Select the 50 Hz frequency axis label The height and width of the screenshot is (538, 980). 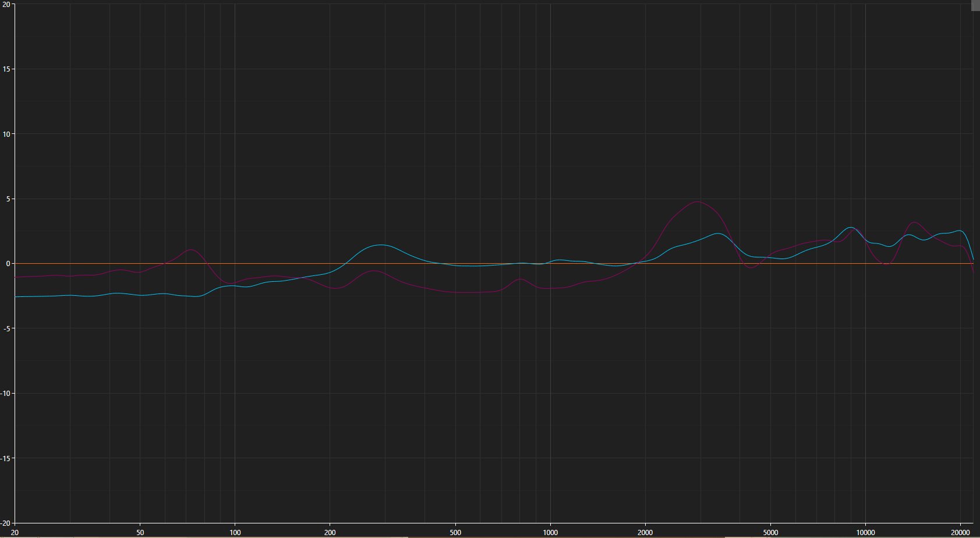(x=139, y=532)
